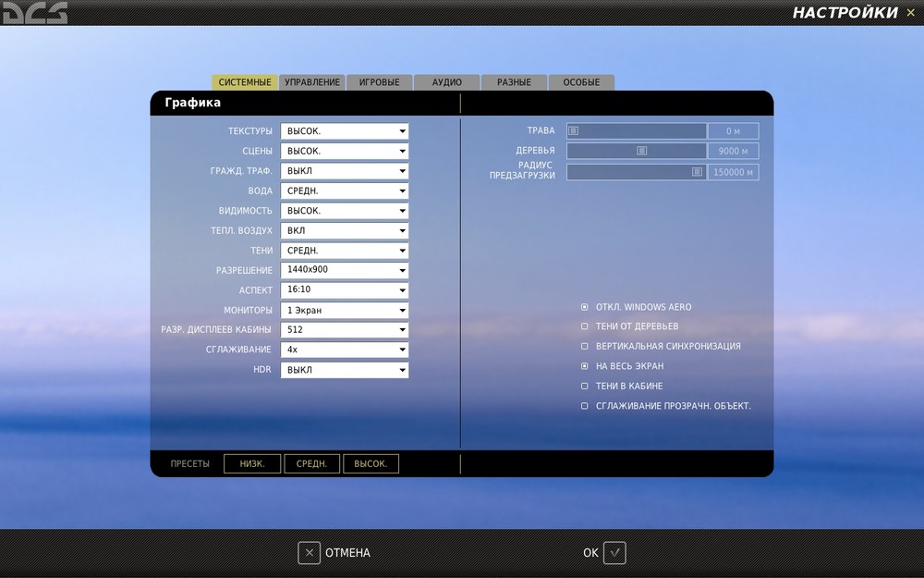Click the ТРАВА value field showing 0 м

point(733,131)
